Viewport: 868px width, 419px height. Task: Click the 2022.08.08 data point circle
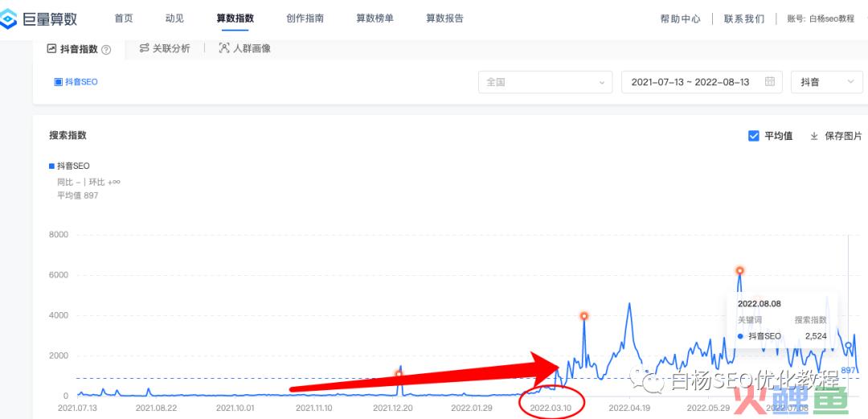point(849,346)
